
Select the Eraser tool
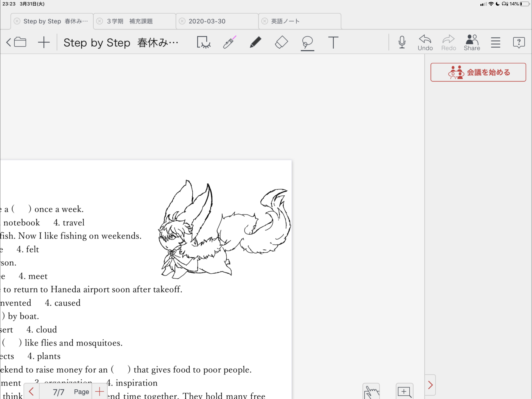point(281,42)
